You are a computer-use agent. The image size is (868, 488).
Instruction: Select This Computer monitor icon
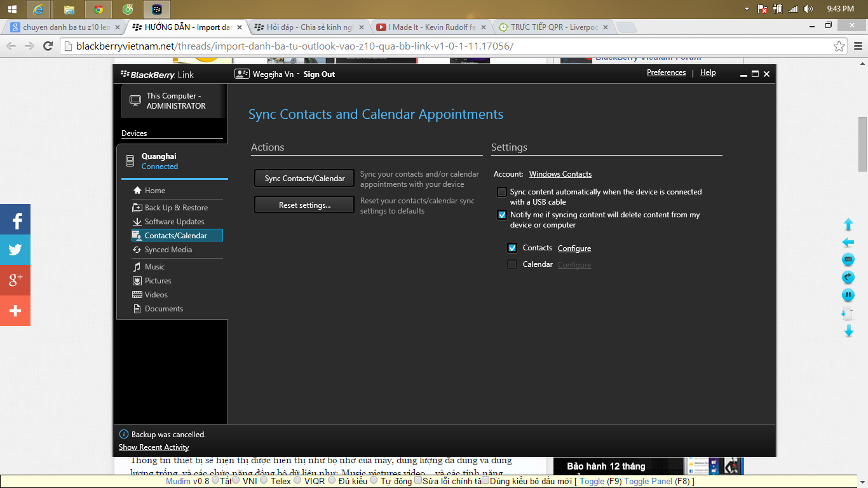[135, 100]
